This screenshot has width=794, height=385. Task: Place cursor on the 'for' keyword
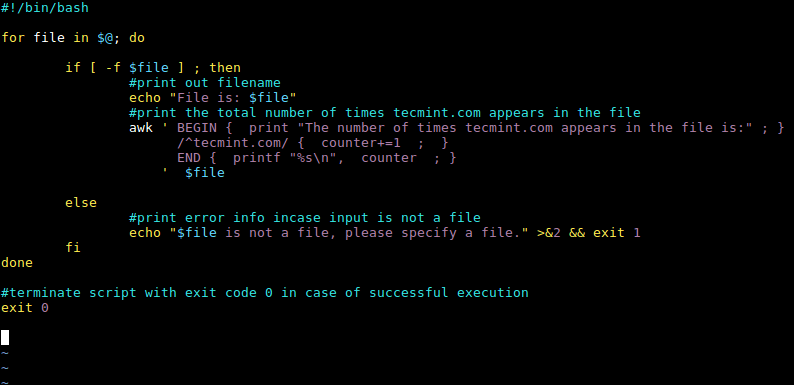[13, 37]
